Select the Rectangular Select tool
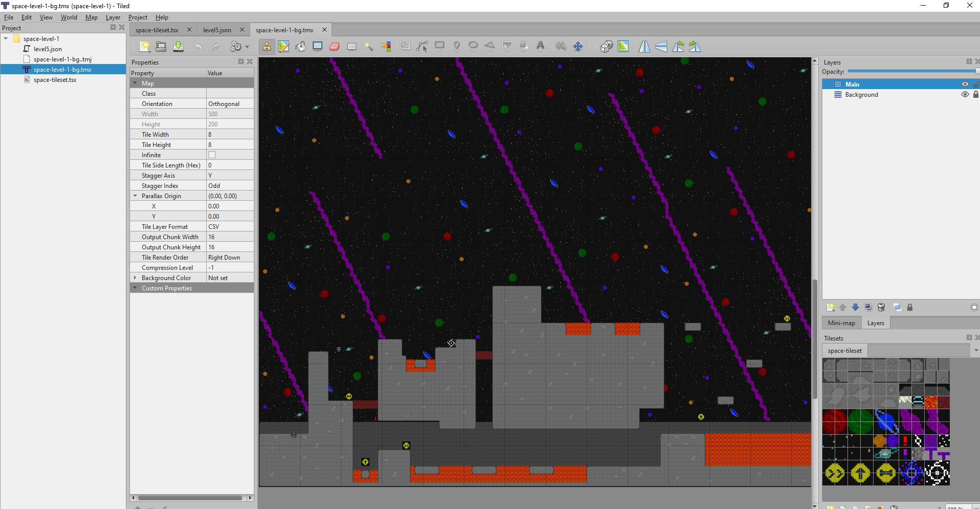This screenshot has height=509, width=980. (x=352, y=47)
